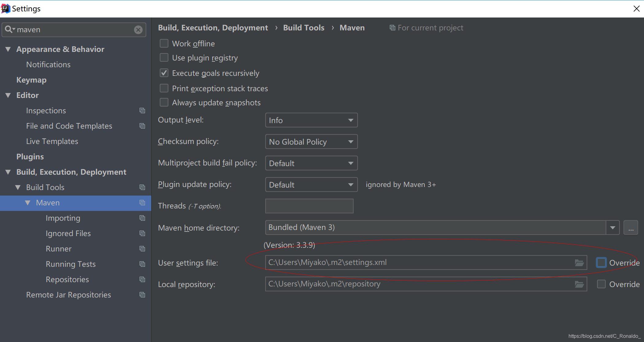This screenshot has width=644, height=342.
Task: Collapse the Build Tools node
Action: 18,187
